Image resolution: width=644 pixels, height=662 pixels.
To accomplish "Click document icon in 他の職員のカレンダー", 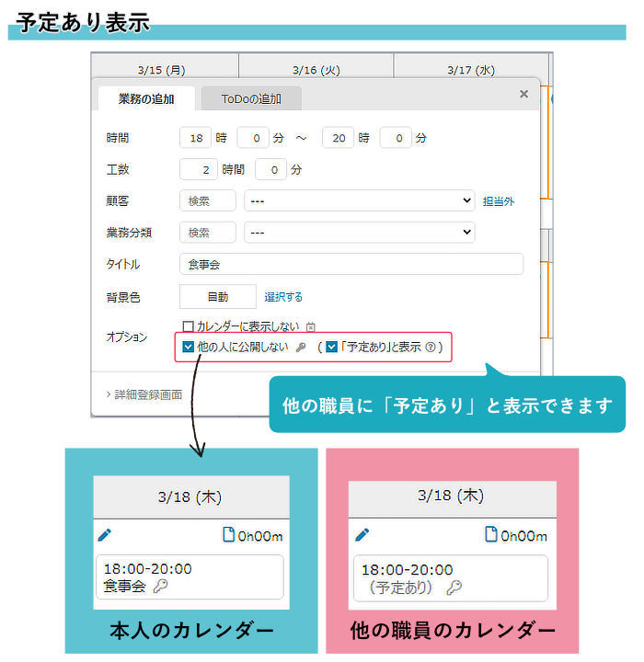I will coord(490,533).
